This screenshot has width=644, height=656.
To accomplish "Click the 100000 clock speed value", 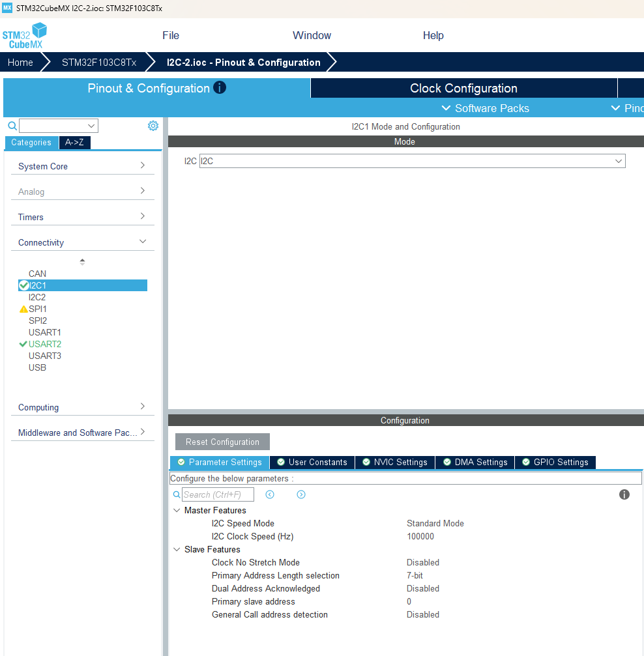I will coord(420,536).
